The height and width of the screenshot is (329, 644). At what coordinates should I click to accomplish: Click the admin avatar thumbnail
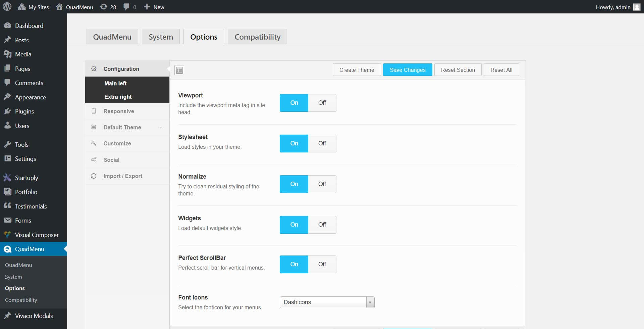coord(637,7)
